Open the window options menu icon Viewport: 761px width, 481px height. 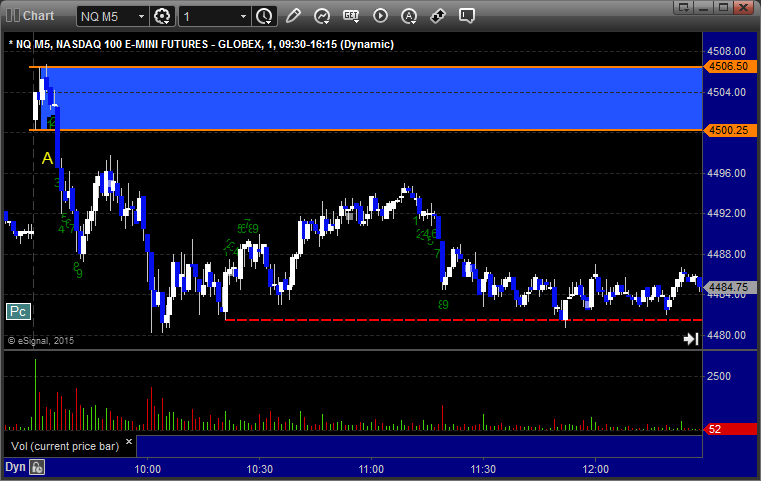[x=684, y=7]
